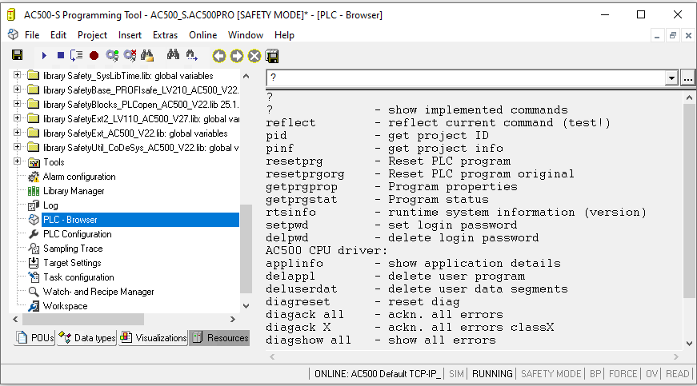
Task: Switch to the POUs tab
Action: click(35, 338)
